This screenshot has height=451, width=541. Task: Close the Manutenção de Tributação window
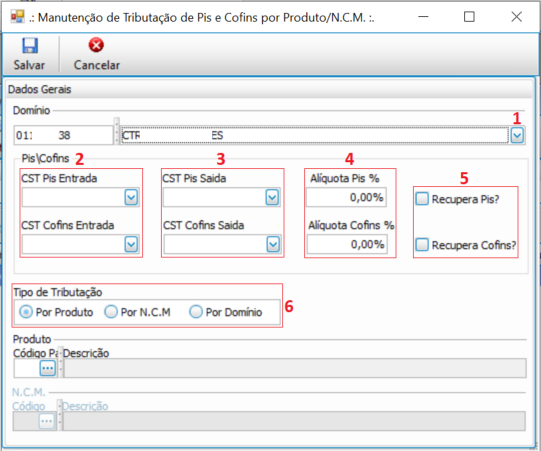coord(517,17)
